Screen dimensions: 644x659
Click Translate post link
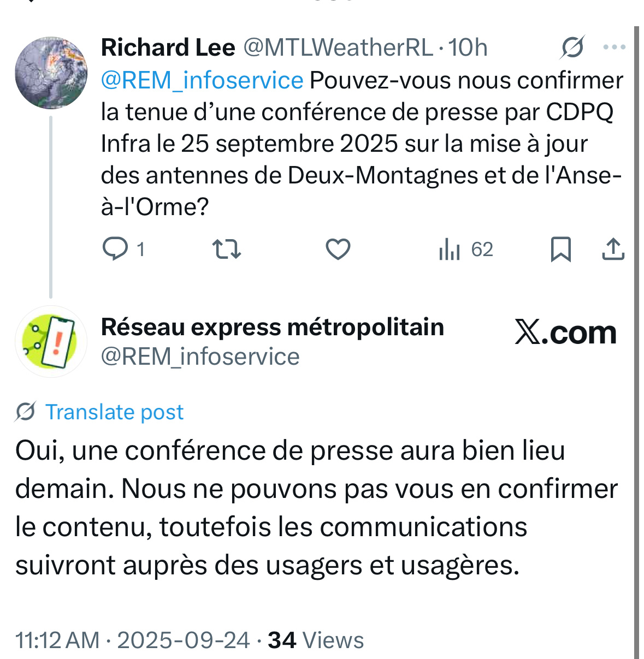tap(114, 412)
